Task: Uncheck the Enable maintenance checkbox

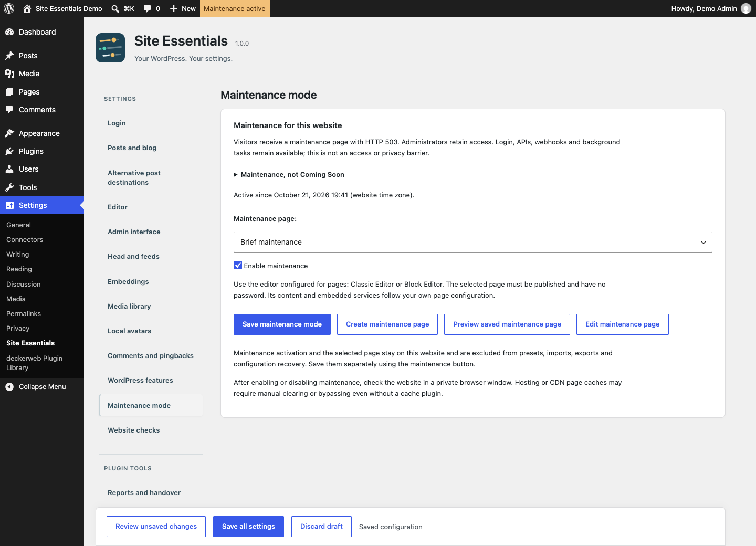Action: click(x=238, y=266)
